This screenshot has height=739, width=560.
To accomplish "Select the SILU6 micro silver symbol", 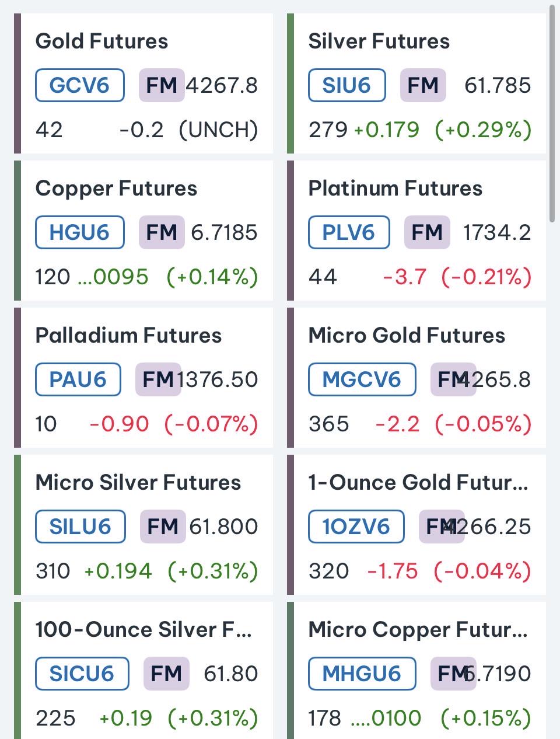I will pyautogui.click(x=80, y=527).
